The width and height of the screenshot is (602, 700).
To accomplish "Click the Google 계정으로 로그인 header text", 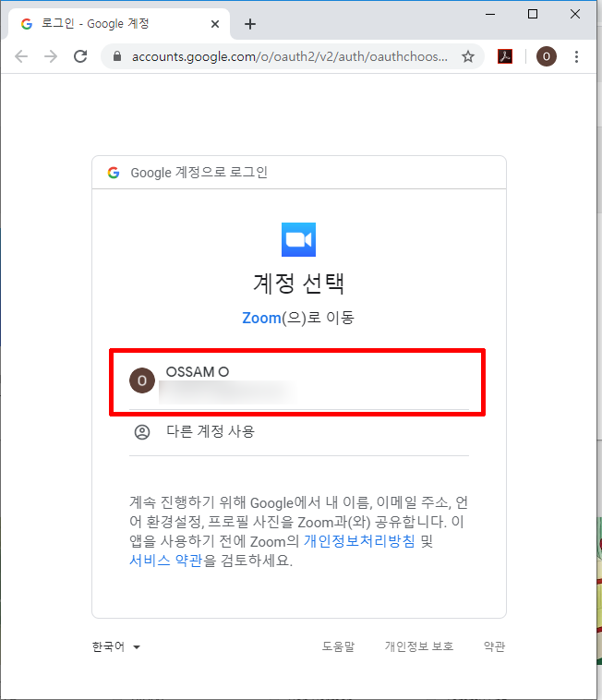I will [x=199, y=173].
